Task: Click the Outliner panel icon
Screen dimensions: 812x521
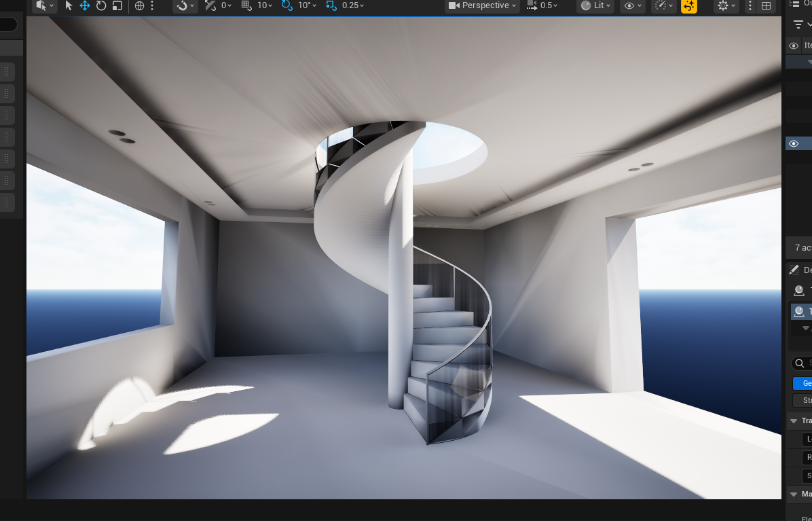Action: pos(794,3)
